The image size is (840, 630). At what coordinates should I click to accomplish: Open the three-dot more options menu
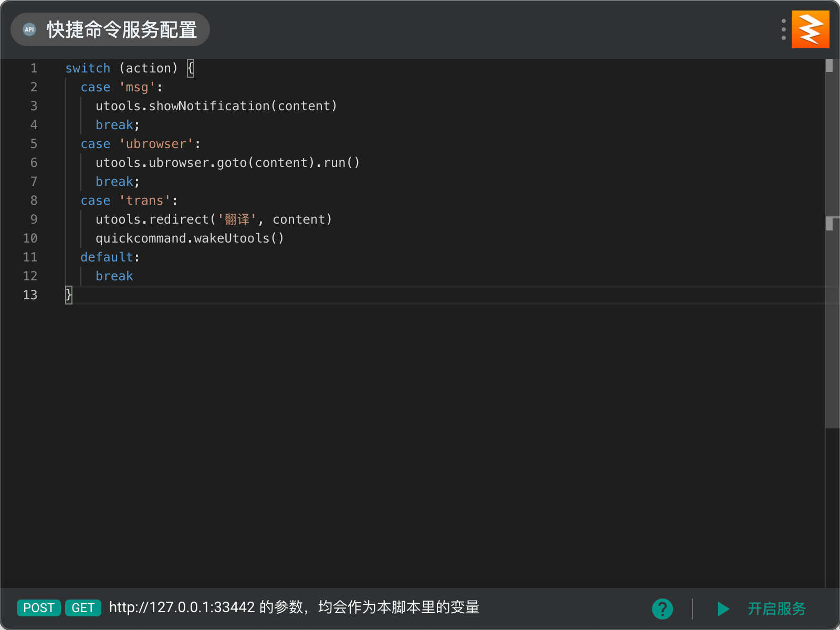[783, 29]
